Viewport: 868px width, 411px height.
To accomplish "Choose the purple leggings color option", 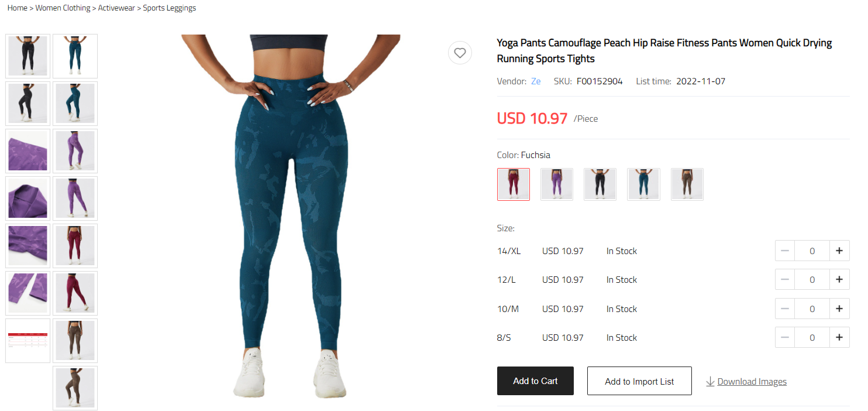I will (557, 184).
